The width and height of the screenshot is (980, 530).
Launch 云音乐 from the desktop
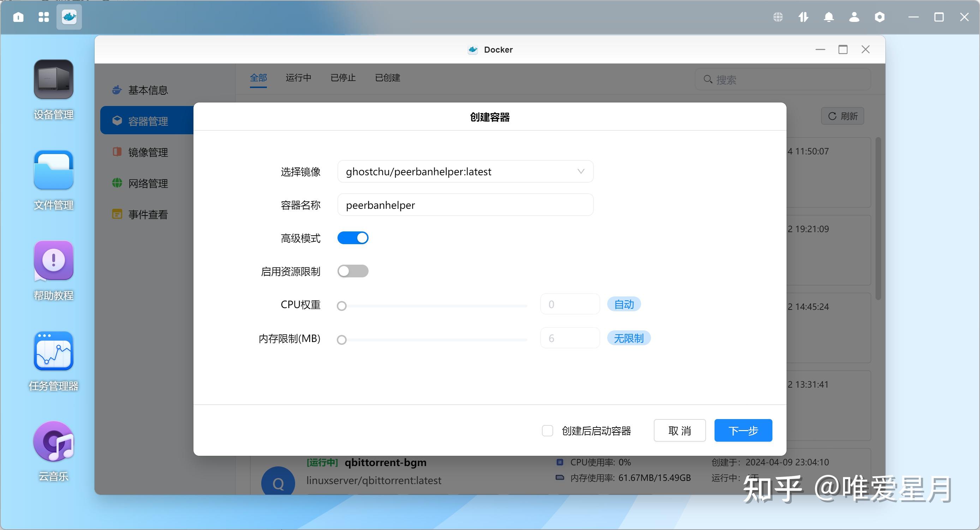[x=53, y=442]
